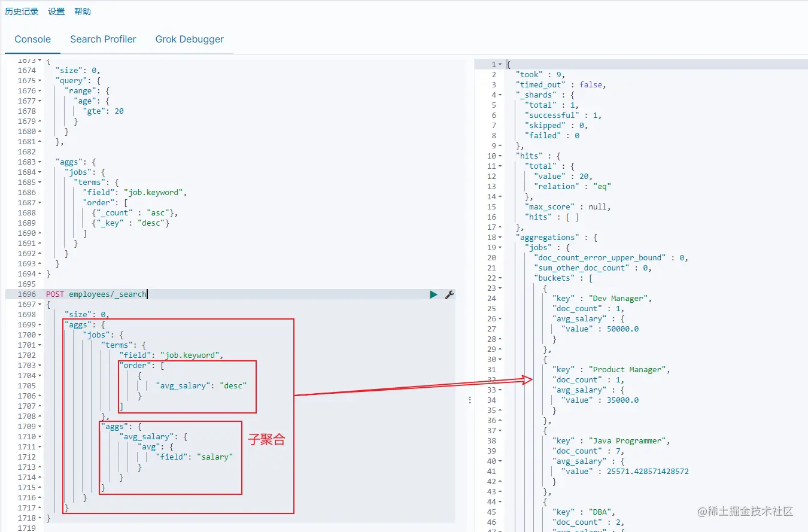The image size is (808, 532).
Task: Select the "key" : "Product Manager" bucket line
Action: (611, 369)
